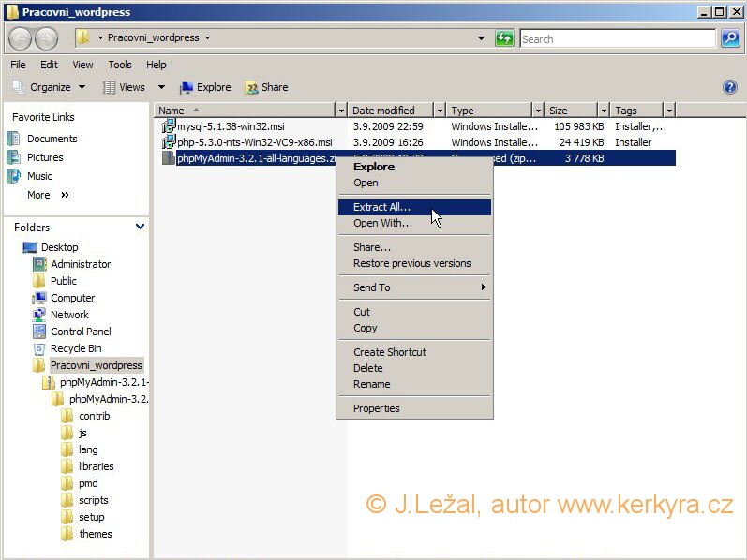Open the Pictures favorite link
This screenshot has width=747, height=560.
45,157
